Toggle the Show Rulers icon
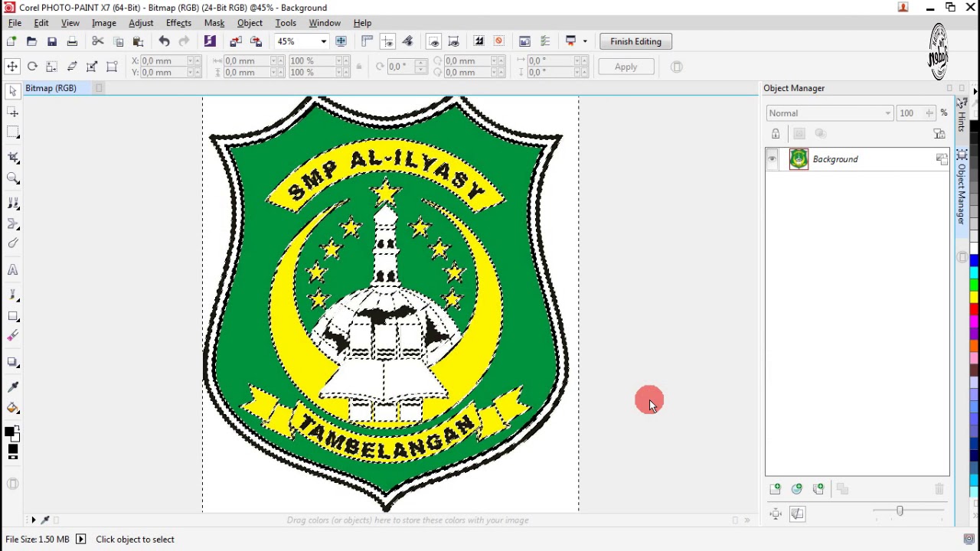The image size is (980, 551). (367, 41)
